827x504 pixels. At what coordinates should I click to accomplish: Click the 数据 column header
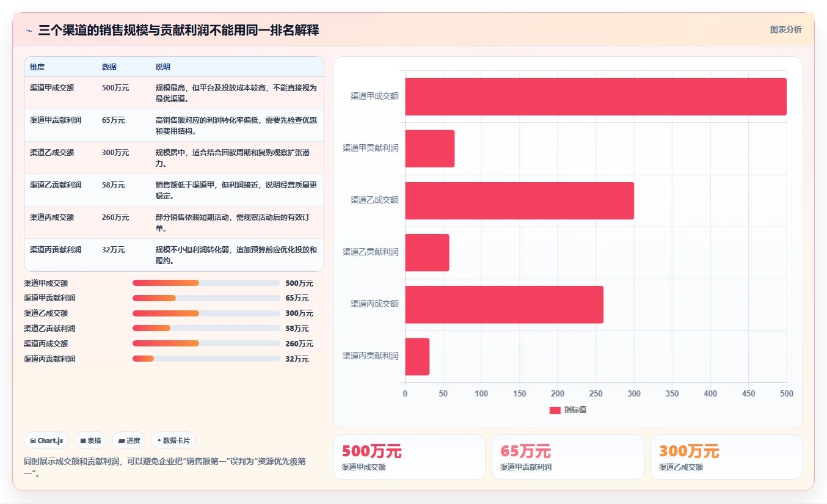click(x=109, y=67)
